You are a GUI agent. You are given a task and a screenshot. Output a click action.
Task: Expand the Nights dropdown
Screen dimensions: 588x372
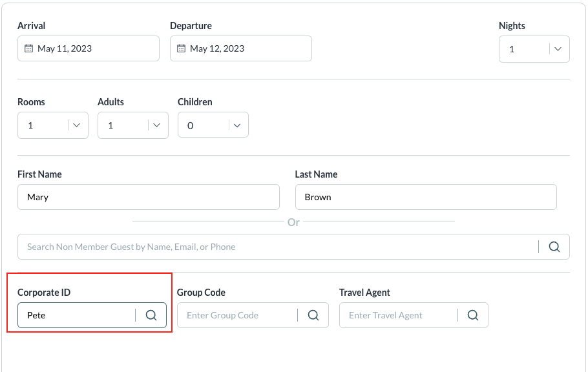(x=559, y=49)
